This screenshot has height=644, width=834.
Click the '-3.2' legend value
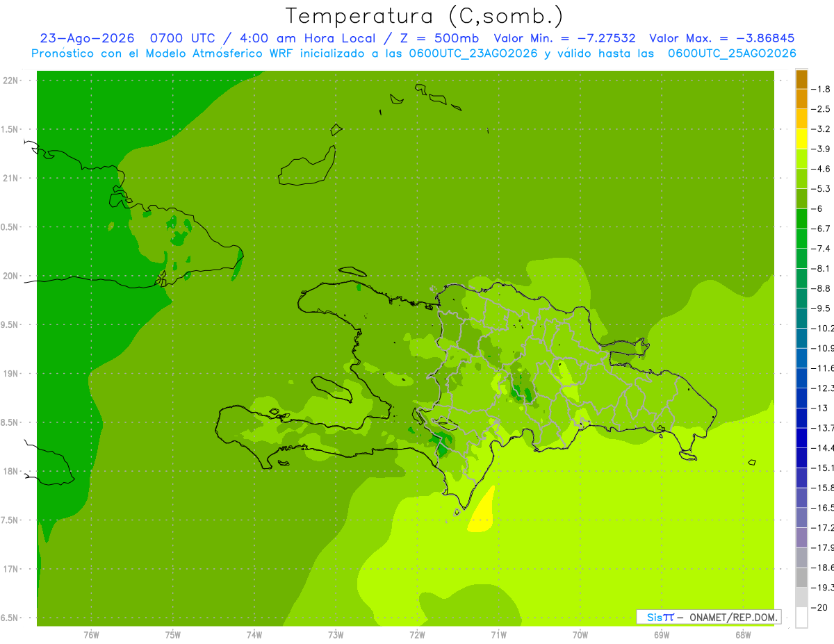821,129
